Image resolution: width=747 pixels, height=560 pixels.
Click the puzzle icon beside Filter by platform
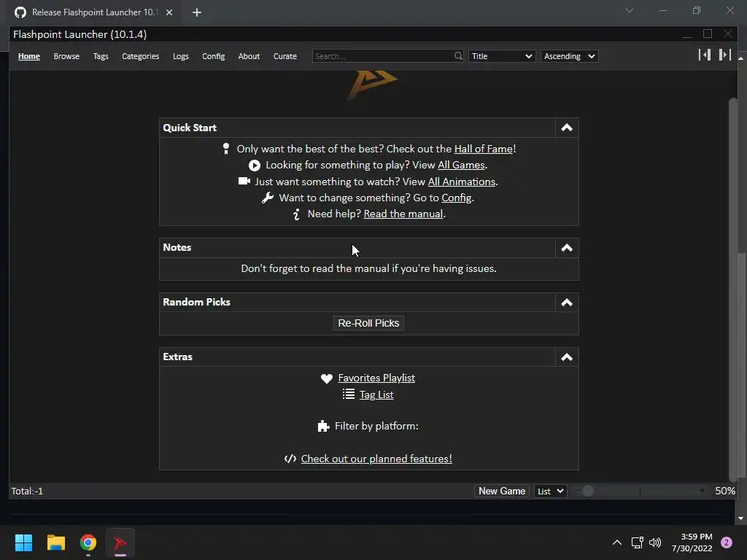pos(323,426)
